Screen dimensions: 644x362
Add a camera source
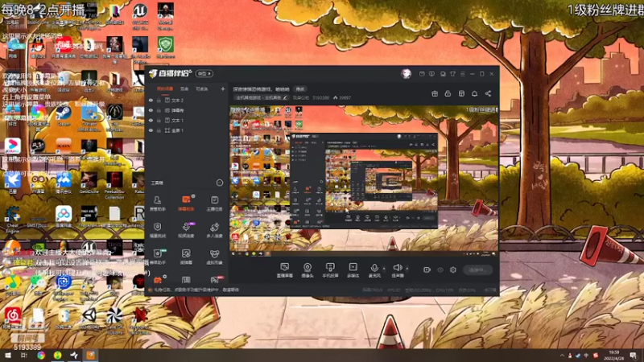pos(308,270)
